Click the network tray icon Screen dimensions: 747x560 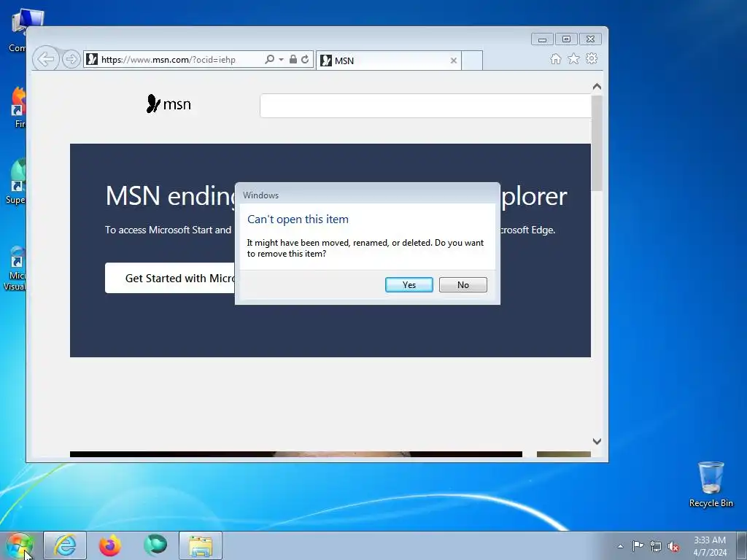point(656,546)
